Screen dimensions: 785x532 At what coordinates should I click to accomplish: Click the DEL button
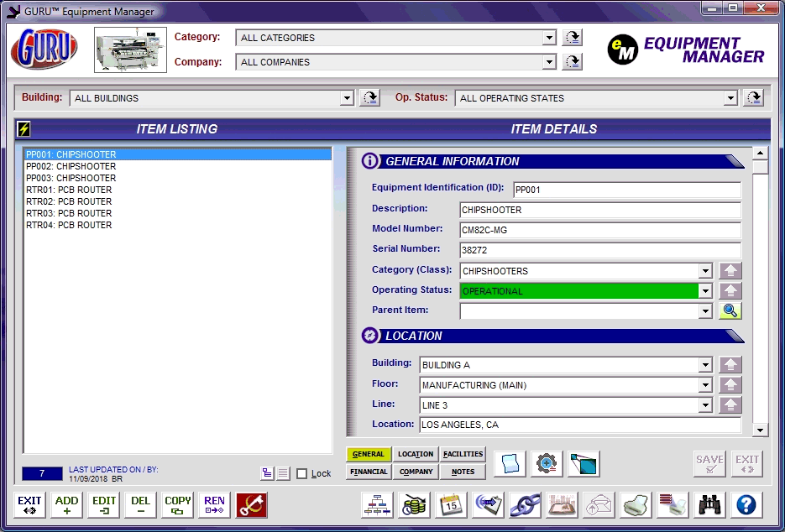[x=141, y=505]
